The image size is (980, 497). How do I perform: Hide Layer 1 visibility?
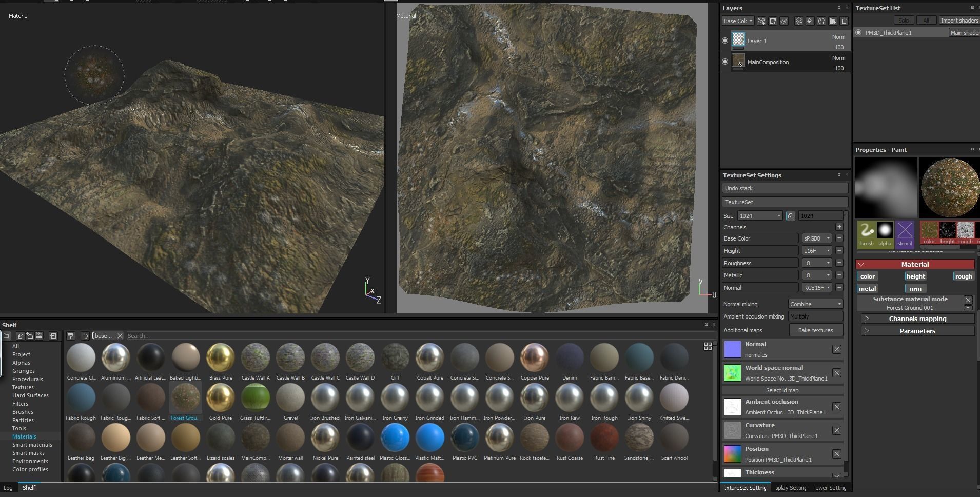725,41
